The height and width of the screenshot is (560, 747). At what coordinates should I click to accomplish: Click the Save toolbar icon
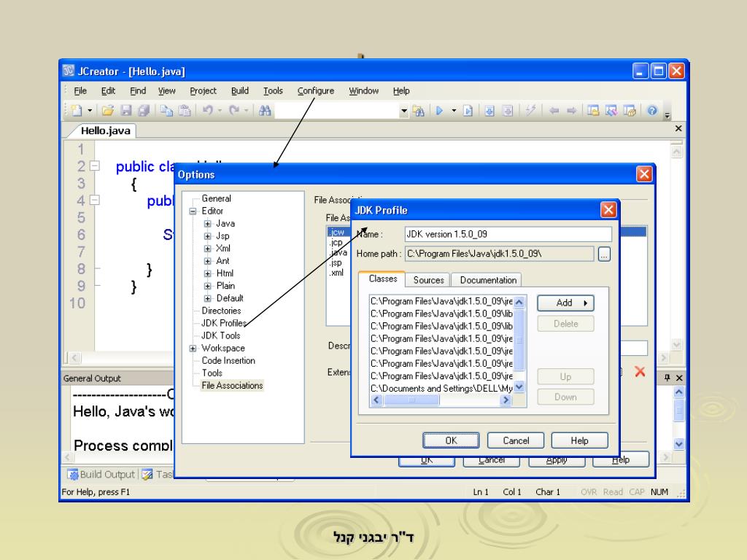click(x=125, y=111)
